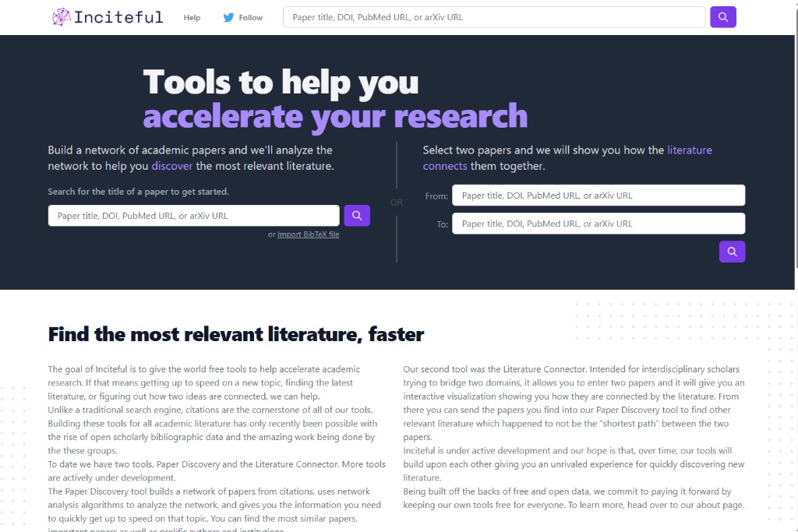Image resolution: width=798 pixels, height=532 pixels.
Task: Click the 'accelerate your research' hero heading
Action: point(335,116)
